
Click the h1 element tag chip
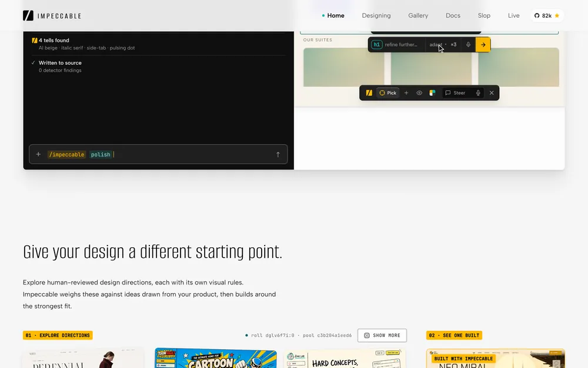pos(376,45)
